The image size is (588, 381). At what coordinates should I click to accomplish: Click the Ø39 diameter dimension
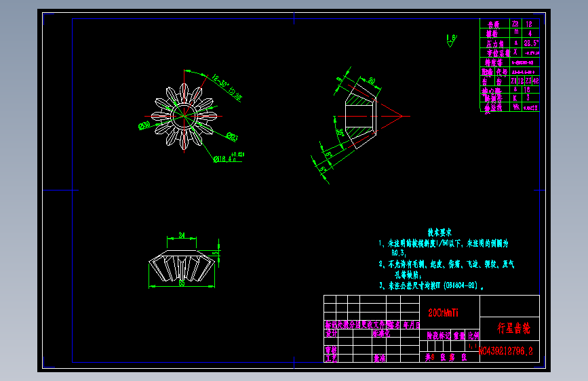click(144, 125)
